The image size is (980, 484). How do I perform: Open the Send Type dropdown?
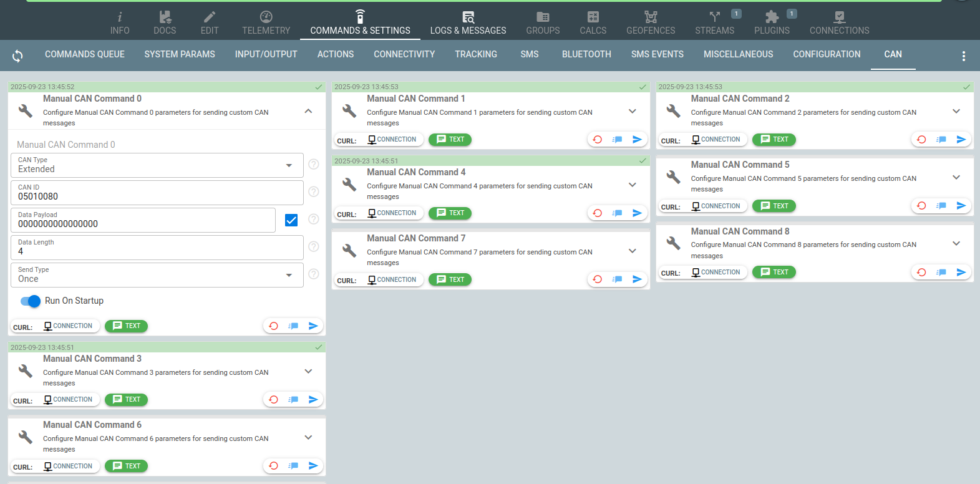(157, 275)
